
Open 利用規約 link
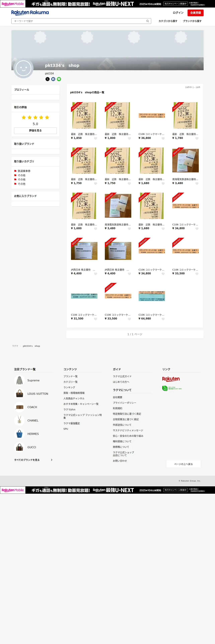pos(118,408)
